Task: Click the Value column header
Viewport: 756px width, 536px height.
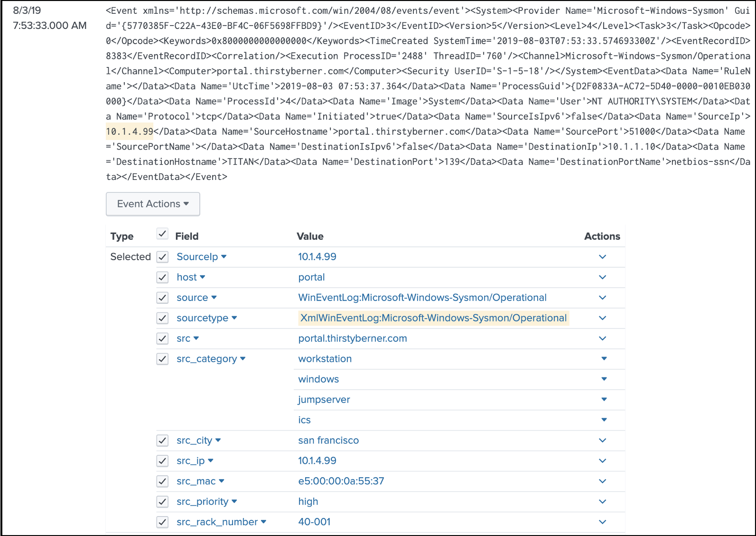Action: 310,236
